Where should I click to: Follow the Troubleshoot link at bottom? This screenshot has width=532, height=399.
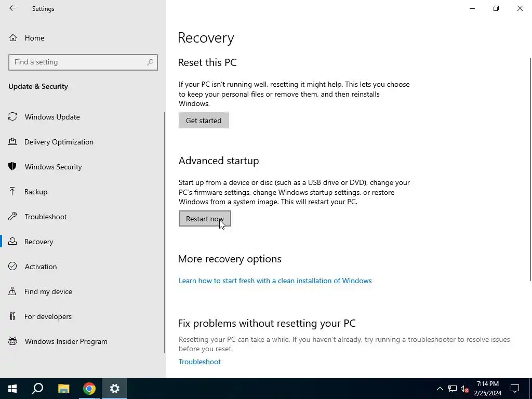click(200, 362)
